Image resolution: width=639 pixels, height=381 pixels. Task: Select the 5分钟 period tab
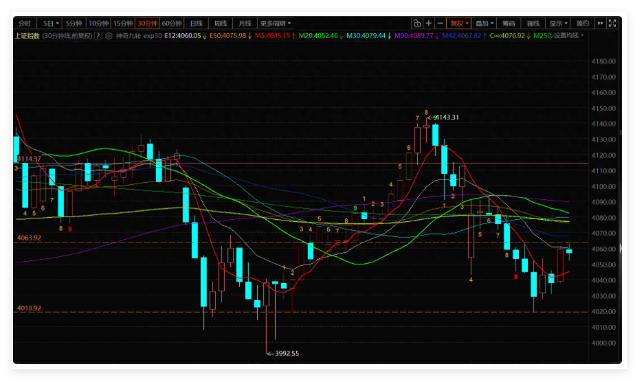pyautogui.click(x=74, y=23)
